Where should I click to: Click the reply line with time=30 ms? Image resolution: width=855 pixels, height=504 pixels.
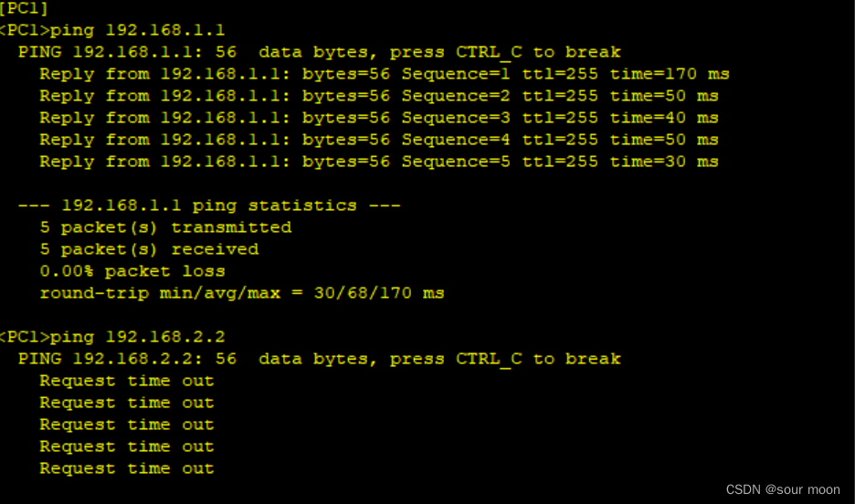click(379, 162)
